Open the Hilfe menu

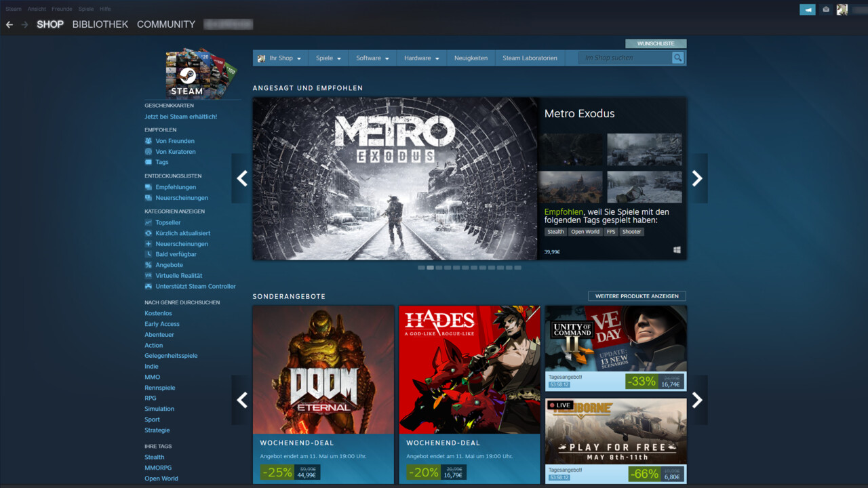click(105, 9)
